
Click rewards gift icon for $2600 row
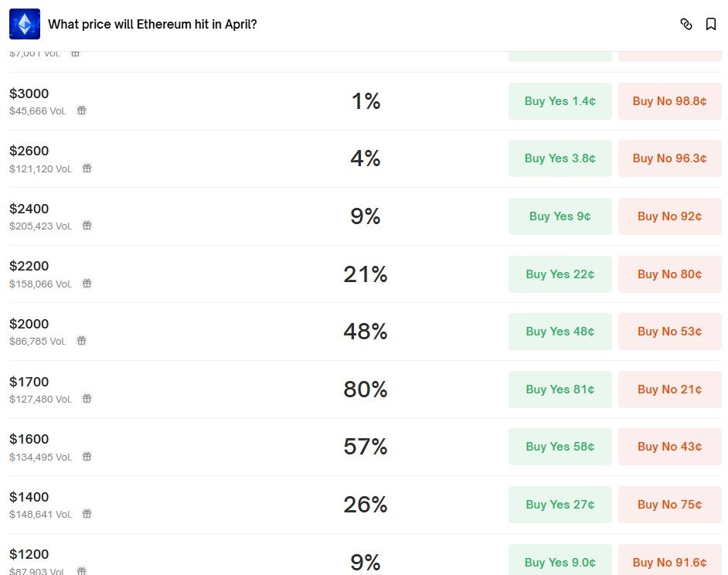coord(87,168)
